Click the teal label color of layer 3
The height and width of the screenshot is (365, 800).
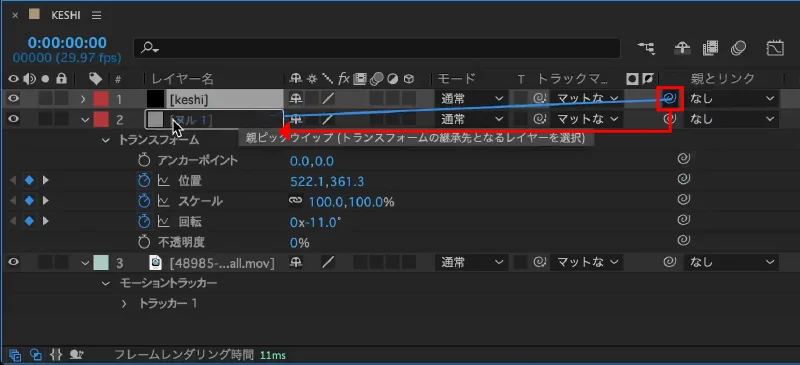[x=101, y=262]
